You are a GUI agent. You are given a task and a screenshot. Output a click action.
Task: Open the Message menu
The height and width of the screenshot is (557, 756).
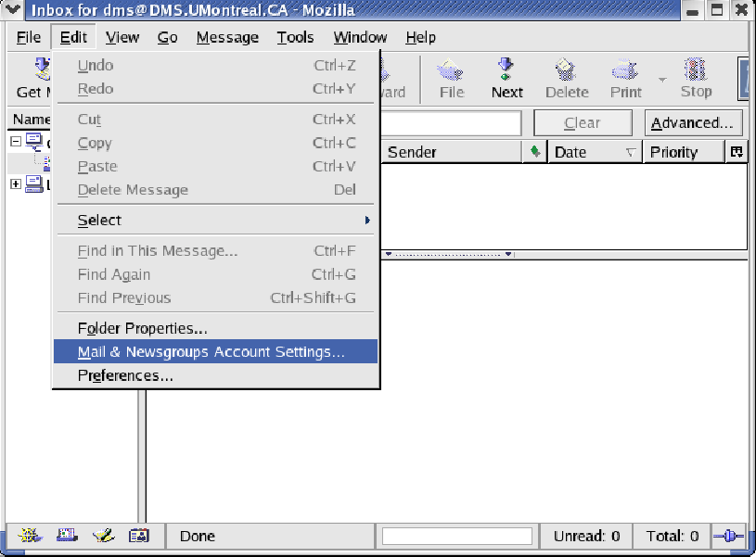pos(227,37)
